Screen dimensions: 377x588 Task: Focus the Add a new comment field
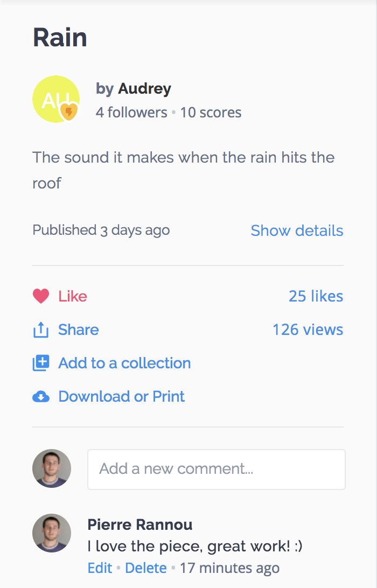pos(217,470)
